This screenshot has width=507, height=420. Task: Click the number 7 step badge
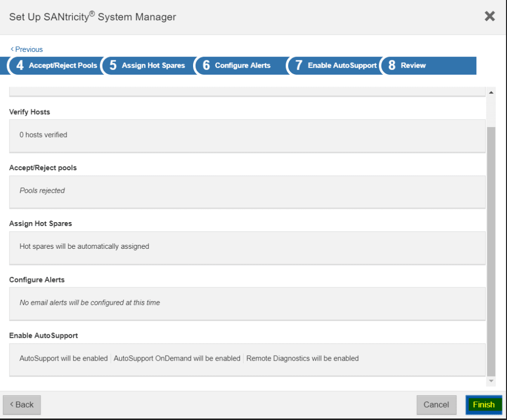pyautogui.click(x=298, y=65)
